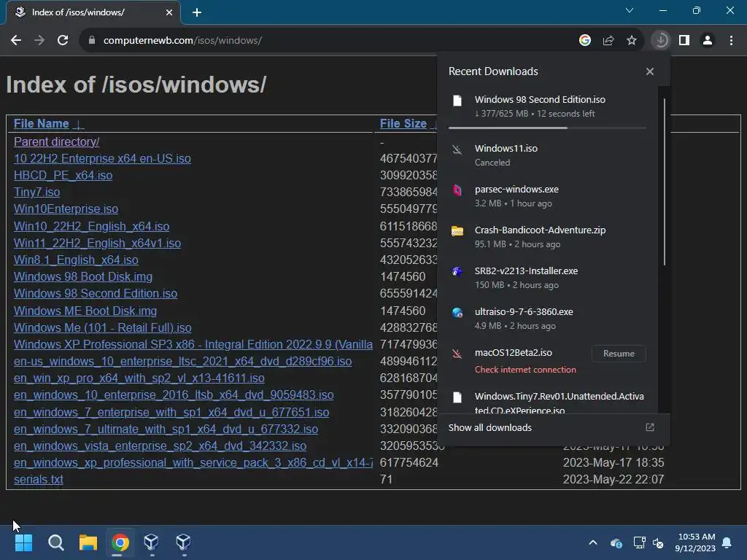This screenshot has height=560, width=747.
Task: Open the serials.txt file link
Action: (x=38, y=480)
